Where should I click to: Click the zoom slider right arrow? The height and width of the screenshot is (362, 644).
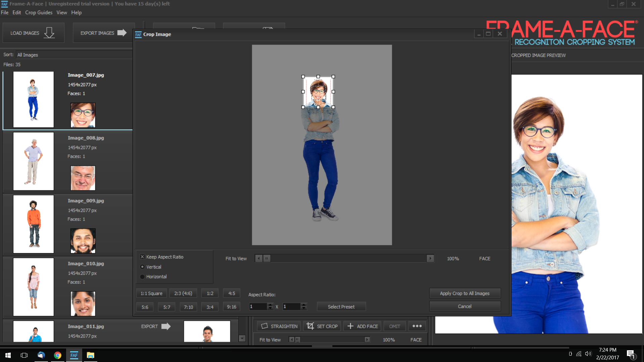click(431, 258)
